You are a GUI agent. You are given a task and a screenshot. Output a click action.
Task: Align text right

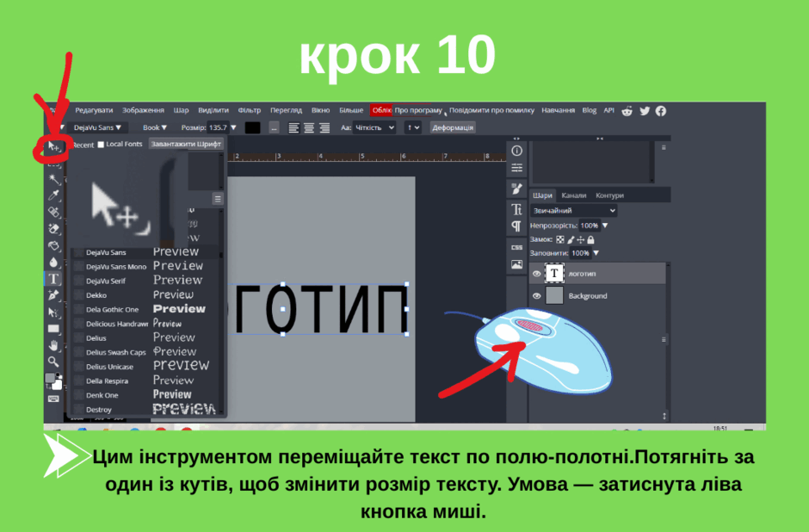(x=324, y=128)
